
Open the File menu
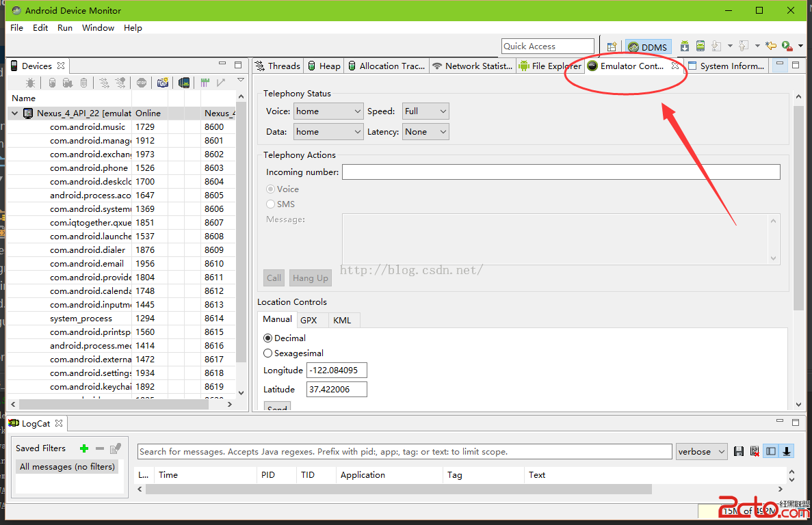point(16,28)
